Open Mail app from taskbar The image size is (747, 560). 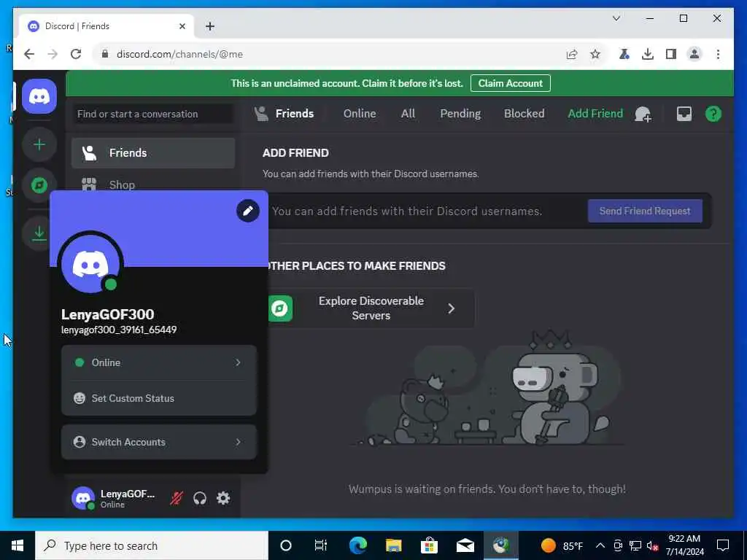(x=465, y=545)
